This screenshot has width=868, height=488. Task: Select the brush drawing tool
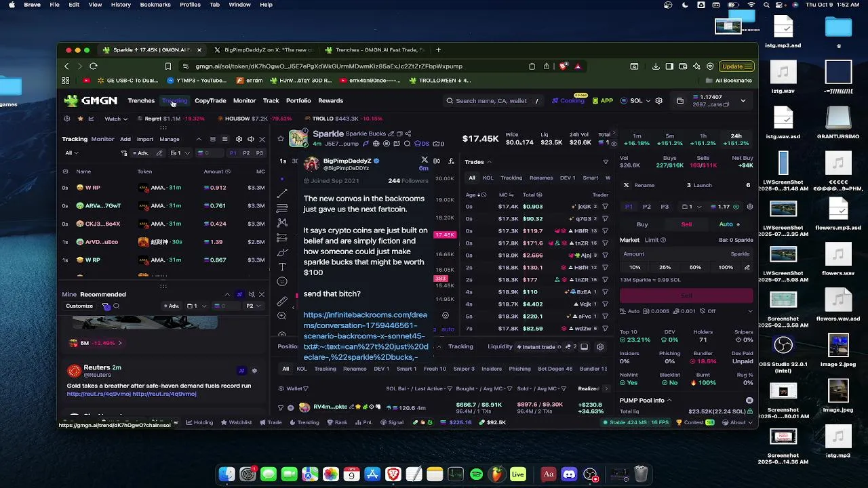coord(283,252)
